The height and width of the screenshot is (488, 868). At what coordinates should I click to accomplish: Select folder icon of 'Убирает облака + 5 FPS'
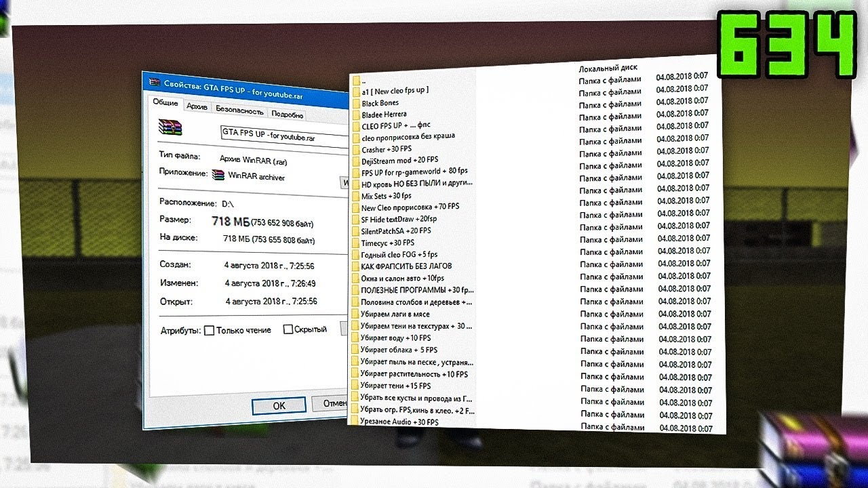(355, 350)
